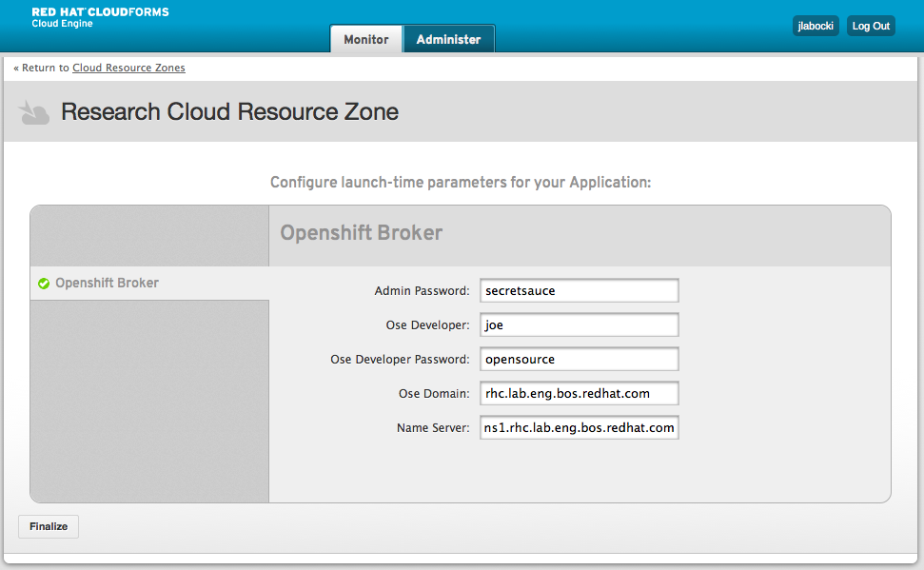Select the Ose Domain input field

[x=579, y=394]
